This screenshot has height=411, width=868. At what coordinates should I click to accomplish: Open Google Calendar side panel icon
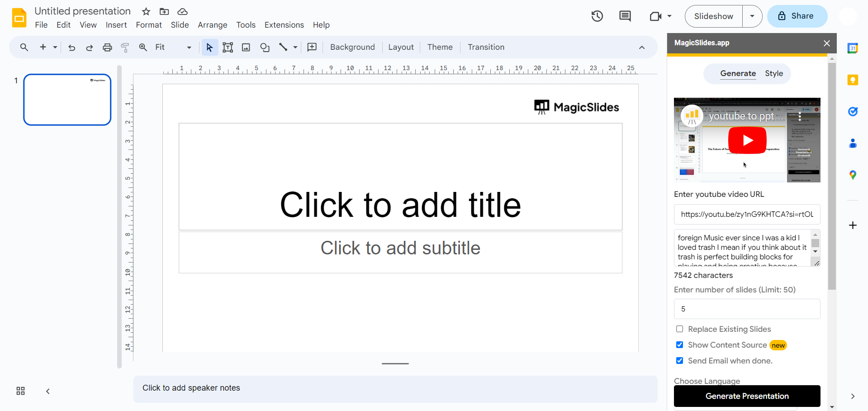tap(853, 48)
